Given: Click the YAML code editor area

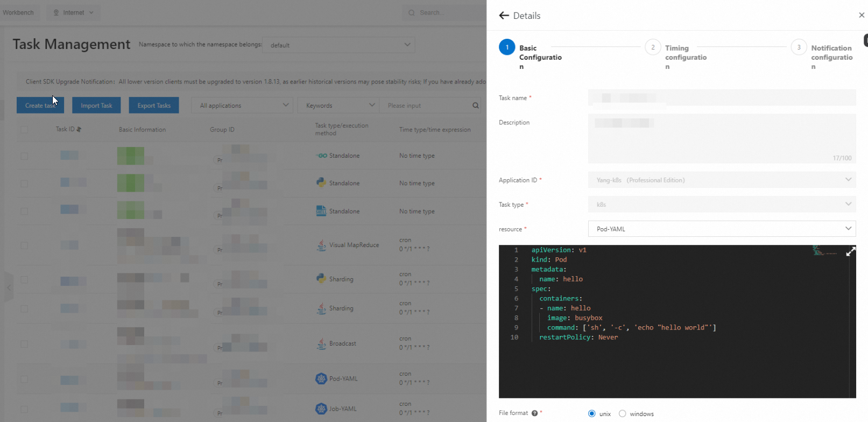Looking at the screenshot, I should tap(677, 321).
